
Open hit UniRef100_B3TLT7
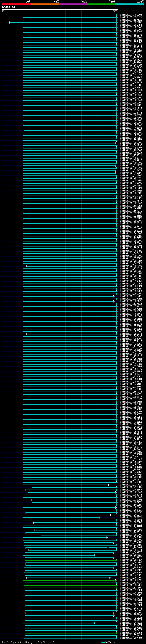click(131, 17)
